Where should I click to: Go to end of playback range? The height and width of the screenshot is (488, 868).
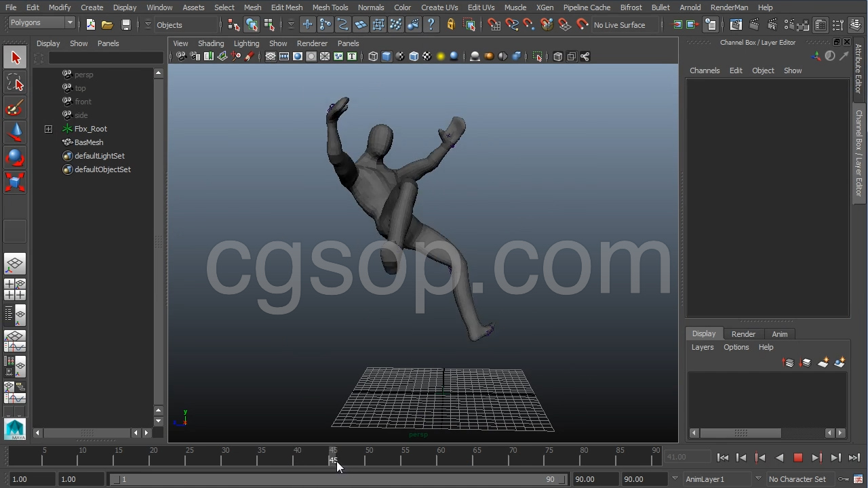pyautogui.click(x=854, y=458)
